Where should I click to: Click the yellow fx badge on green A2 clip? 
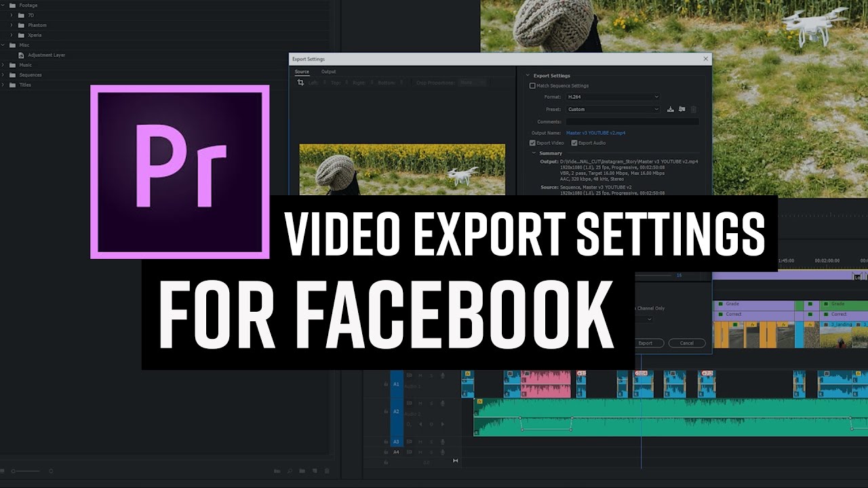(479, 401)
